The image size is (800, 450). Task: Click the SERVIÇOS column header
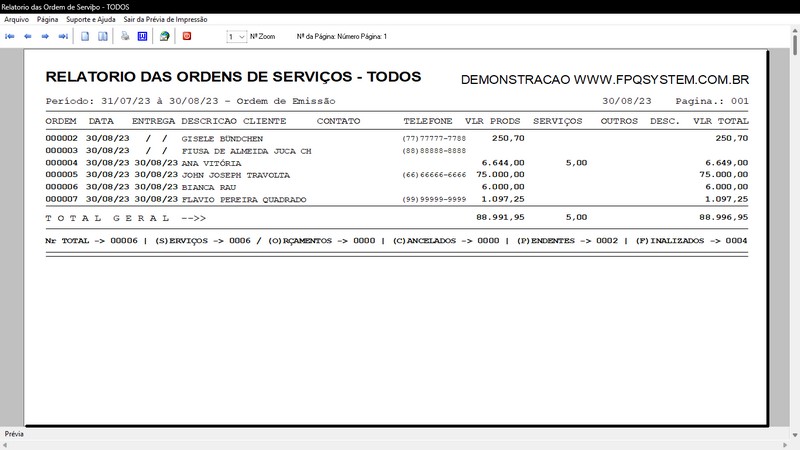tap(558, 121)
